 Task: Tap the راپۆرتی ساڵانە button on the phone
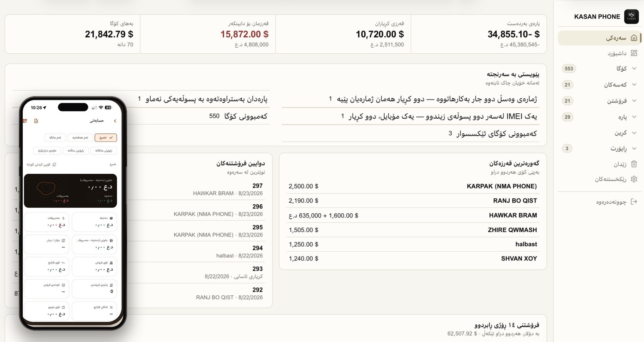pos(76,151)
